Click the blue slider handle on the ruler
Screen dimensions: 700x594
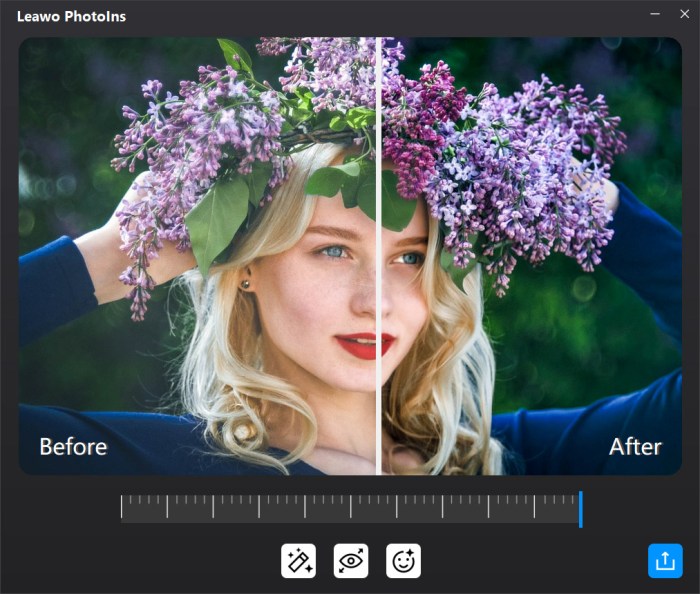[580, 508]
